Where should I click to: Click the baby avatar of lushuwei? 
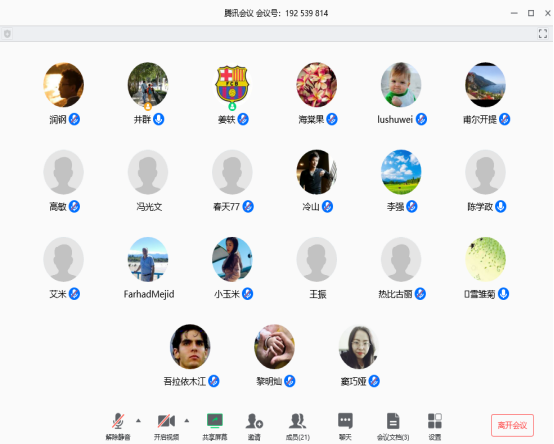pyautogui.click(x=401, y=85)
